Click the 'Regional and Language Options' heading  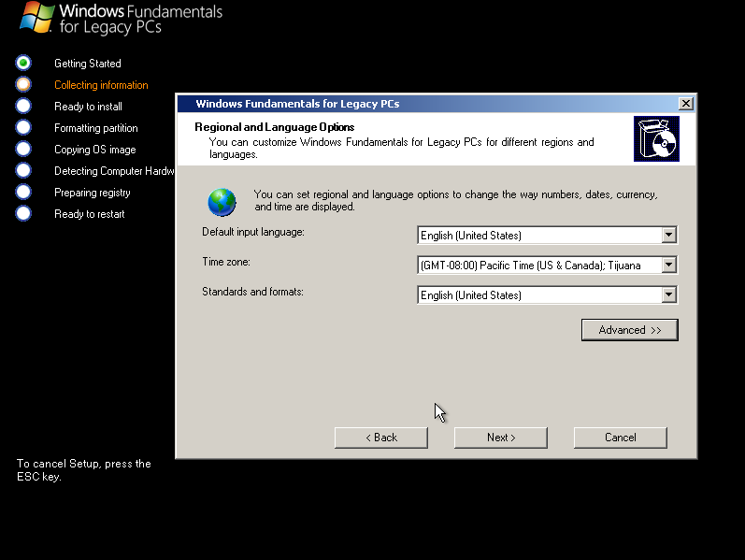point(275,127)
